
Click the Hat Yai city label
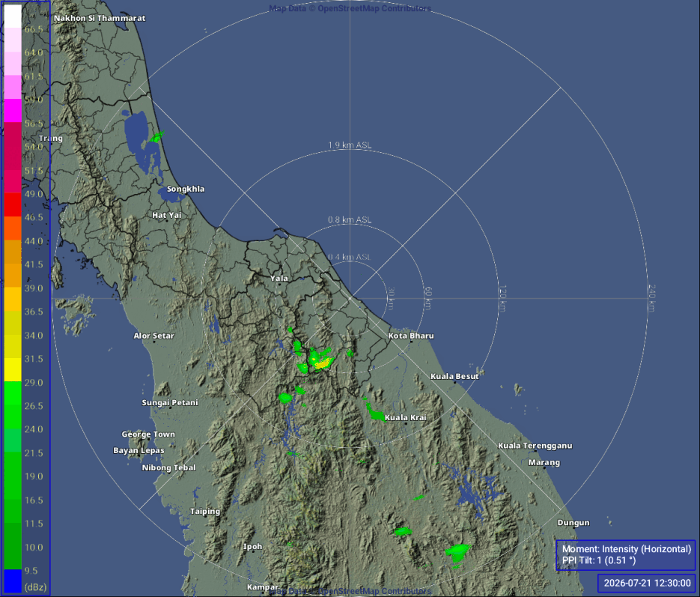click(x=166, y=215)
